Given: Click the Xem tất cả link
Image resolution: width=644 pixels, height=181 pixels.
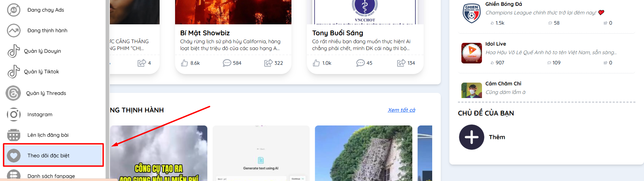Looking at the screenshot, I should (x=401, y=110).
